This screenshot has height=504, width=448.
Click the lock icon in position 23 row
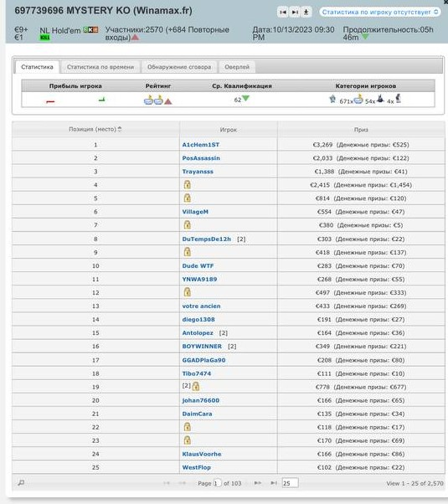click(x=188, y=440)
